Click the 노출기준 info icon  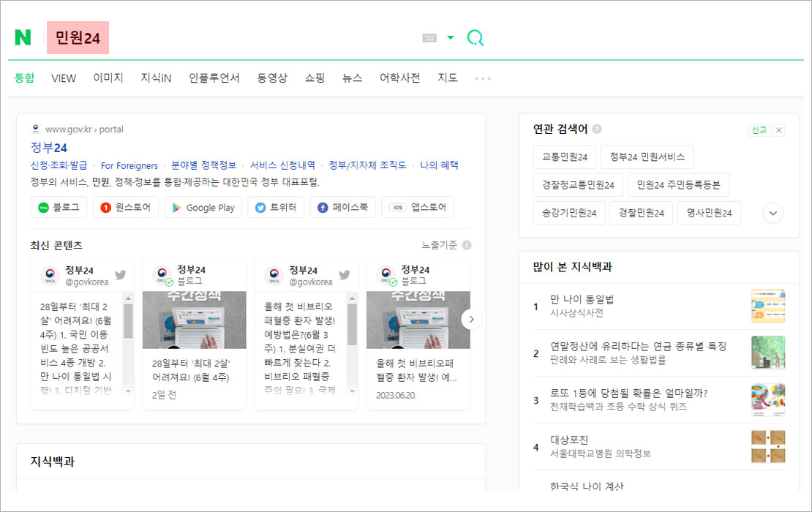[467, 245]
